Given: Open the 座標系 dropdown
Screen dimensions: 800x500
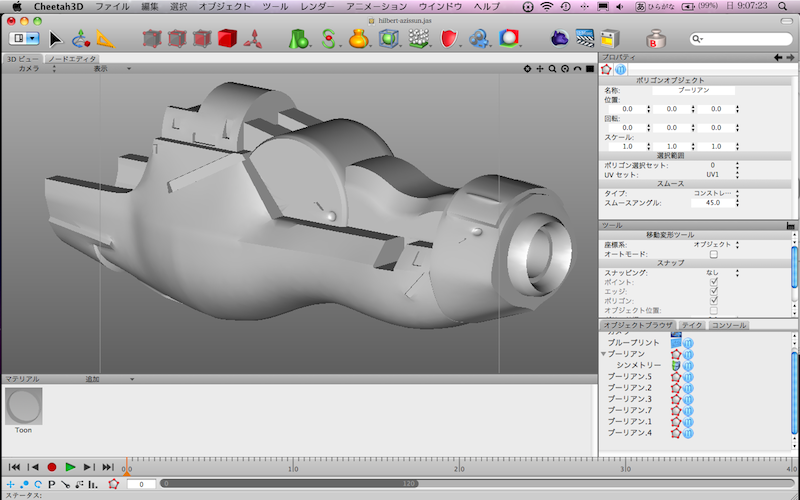Looking at the screenshot, I should 717,244.
